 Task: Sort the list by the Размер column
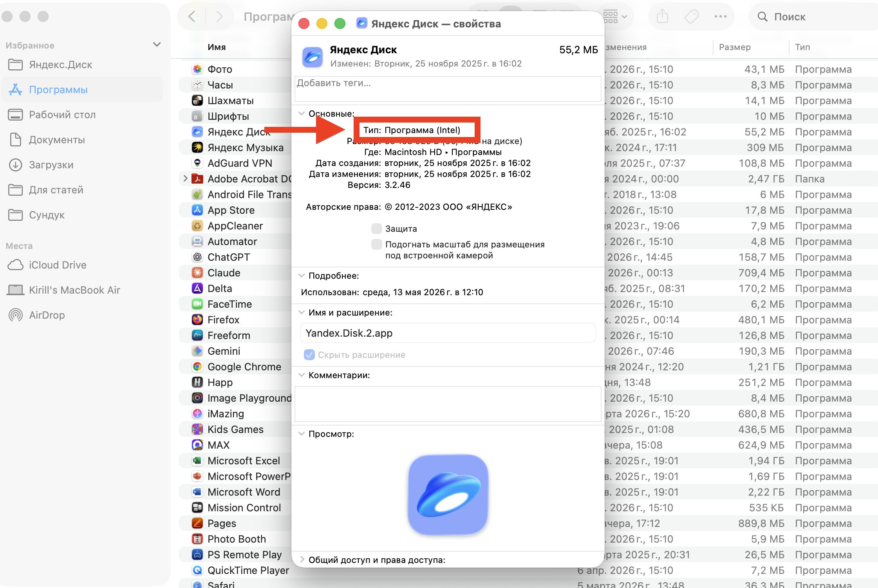point(735,47)
